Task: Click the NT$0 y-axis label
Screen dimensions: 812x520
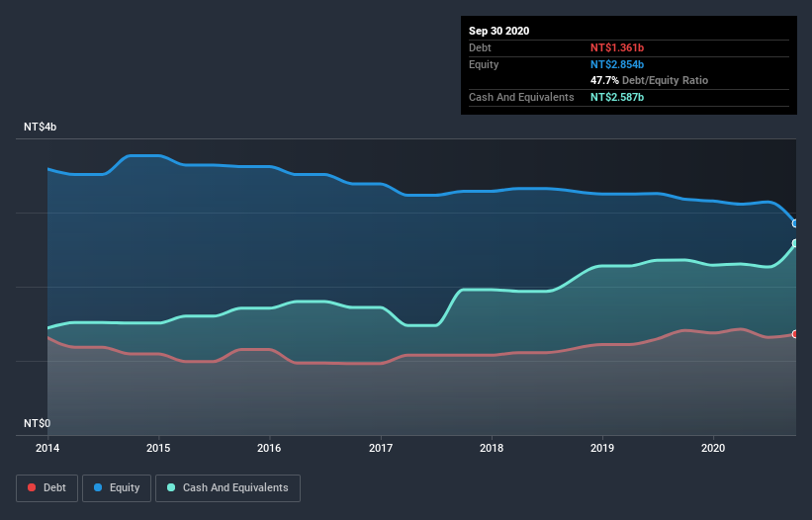Action: coord(37,423)
